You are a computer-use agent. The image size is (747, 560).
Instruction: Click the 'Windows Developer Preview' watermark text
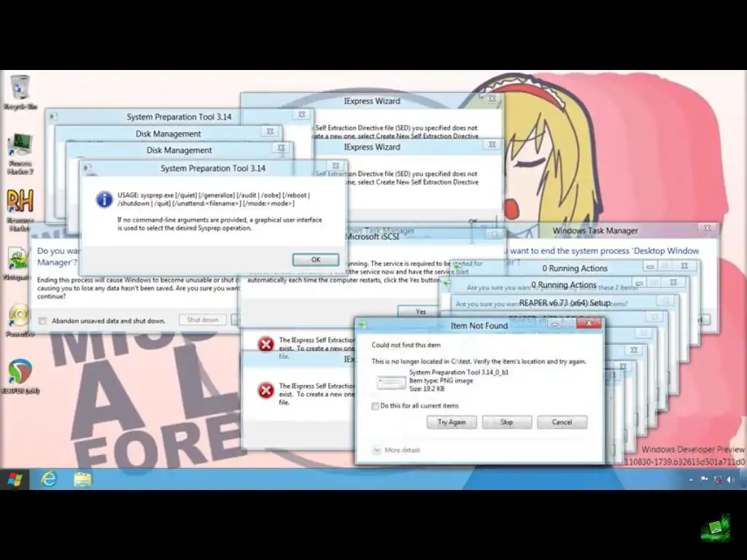(693, 449)
